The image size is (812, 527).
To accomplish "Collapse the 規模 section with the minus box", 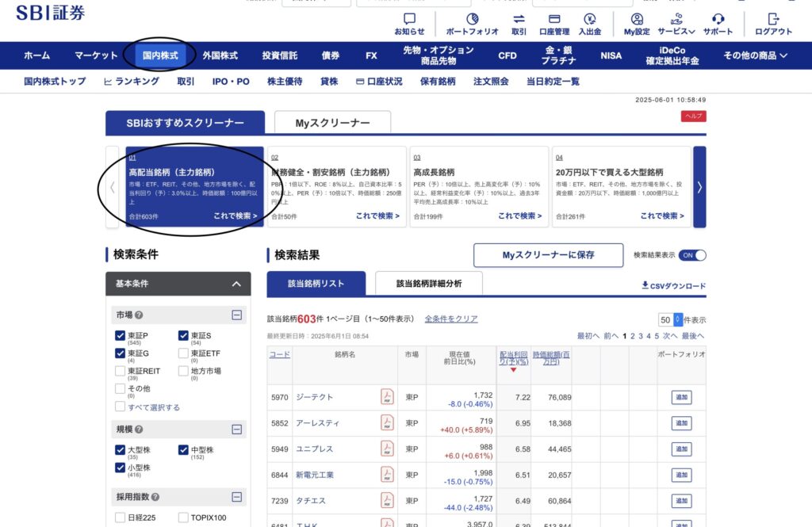I will click(236, 430).
